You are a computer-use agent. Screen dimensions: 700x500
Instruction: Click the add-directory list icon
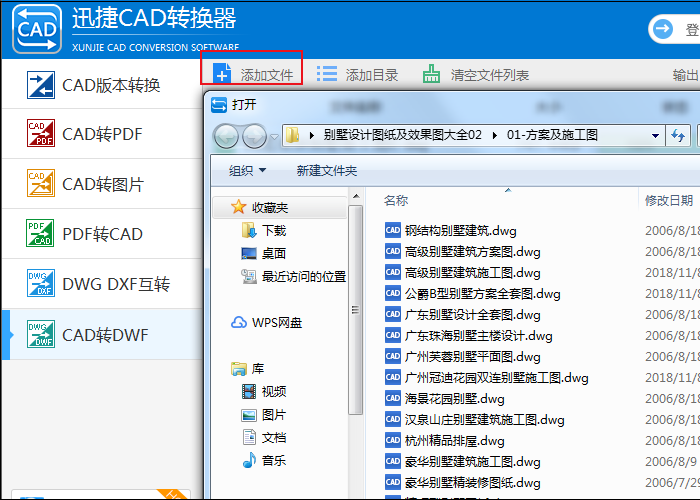[327, 74]
